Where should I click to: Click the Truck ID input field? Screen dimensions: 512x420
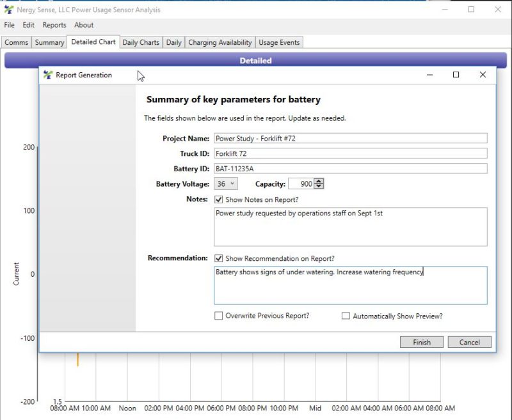tap(350, 153)
